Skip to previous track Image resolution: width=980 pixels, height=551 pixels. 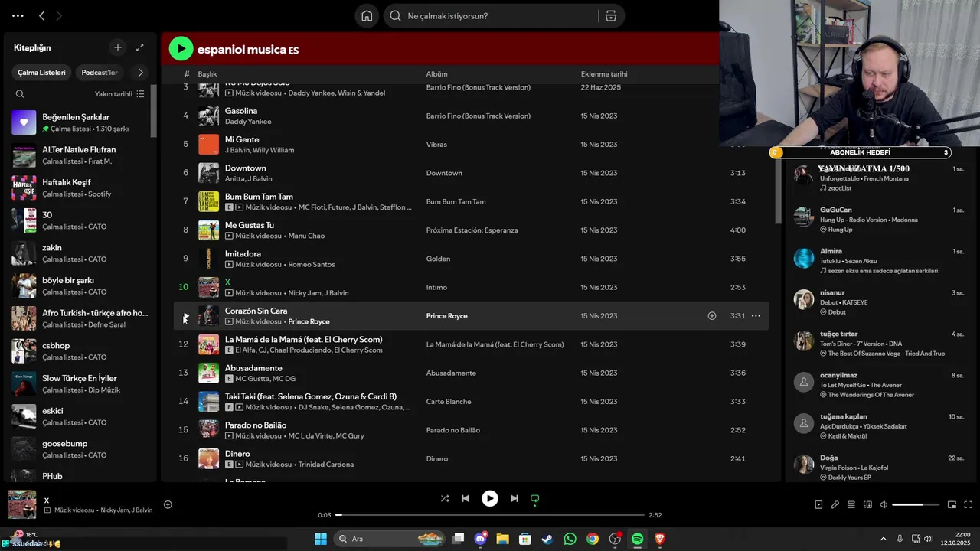tap(465, 498)
